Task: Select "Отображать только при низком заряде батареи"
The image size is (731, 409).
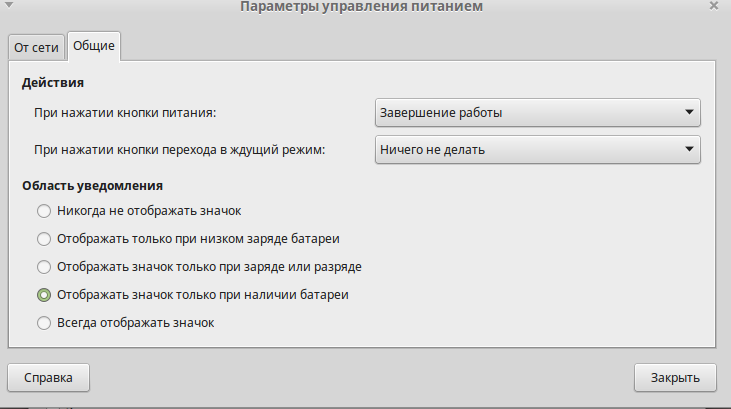Action: pyautogui.click(x=44, y=239)
